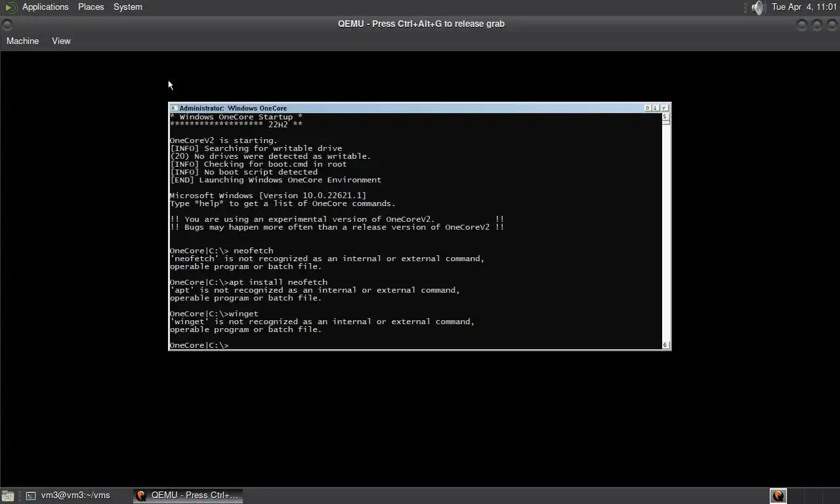Viewport: 840px width, 504px height.
Task: Open the View menu in QEMU
Action: pyautogui.click(x=61, y=41)
